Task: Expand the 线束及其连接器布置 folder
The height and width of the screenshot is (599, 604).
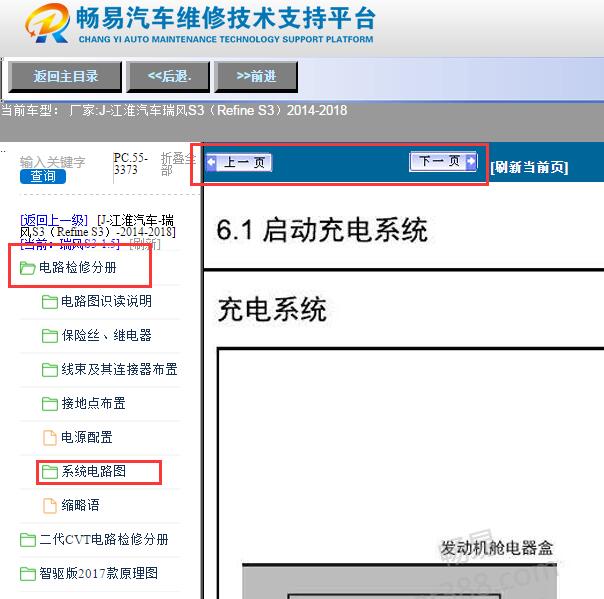Action: point(119,369)
